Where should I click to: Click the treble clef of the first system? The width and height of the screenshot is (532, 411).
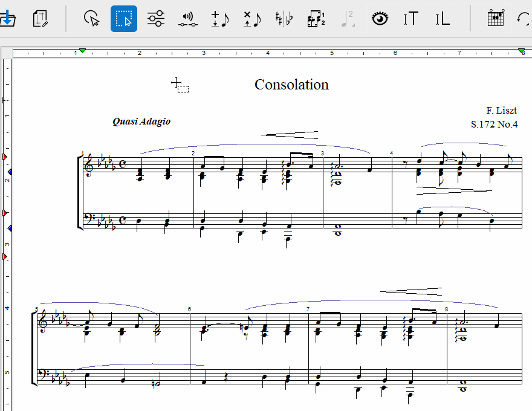[x=90, y=165]
